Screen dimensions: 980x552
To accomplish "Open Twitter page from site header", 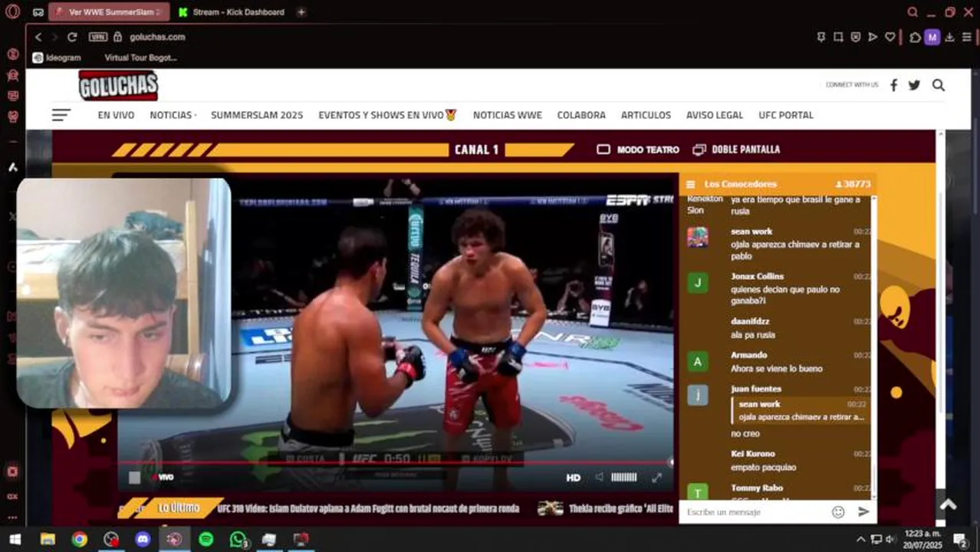I will (914, 85).
